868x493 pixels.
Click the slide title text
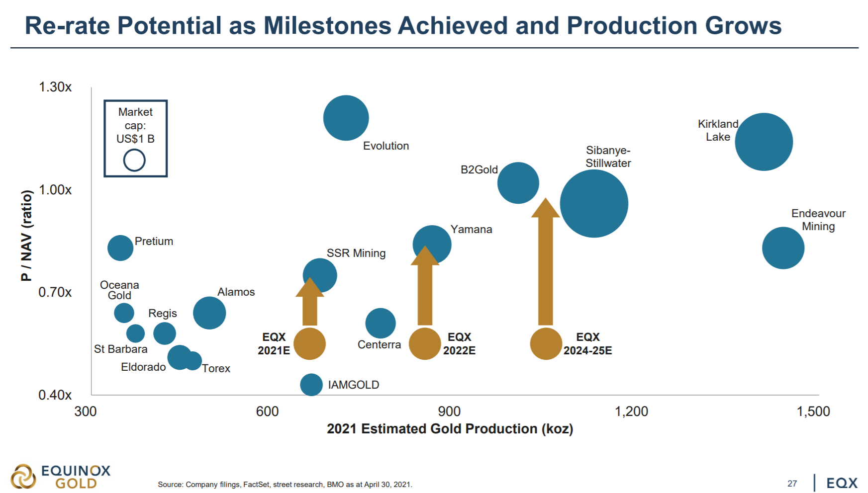(403, 25)
